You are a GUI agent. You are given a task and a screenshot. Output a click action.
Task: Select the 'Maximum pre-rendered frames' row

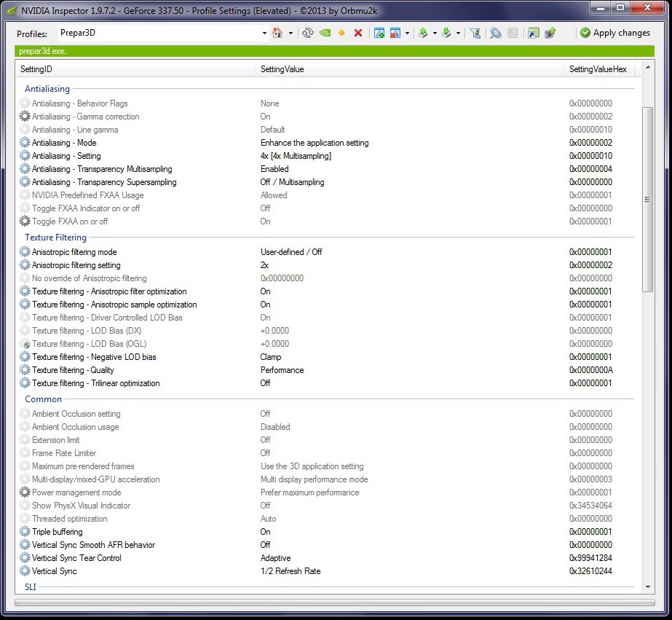tap(328, 466)
